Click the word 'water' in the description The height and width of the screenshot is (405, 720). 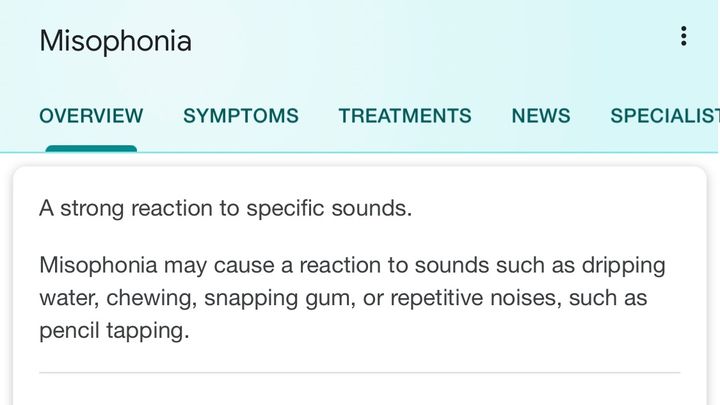pos(67,299)
